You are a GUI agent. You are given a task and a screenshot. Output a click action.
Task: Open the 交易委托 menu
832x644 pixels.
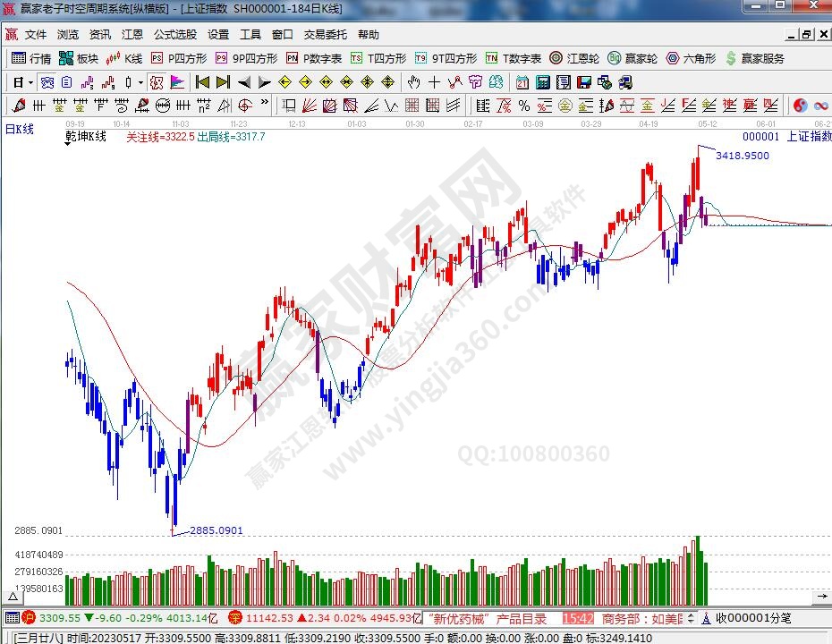point(326,35)
